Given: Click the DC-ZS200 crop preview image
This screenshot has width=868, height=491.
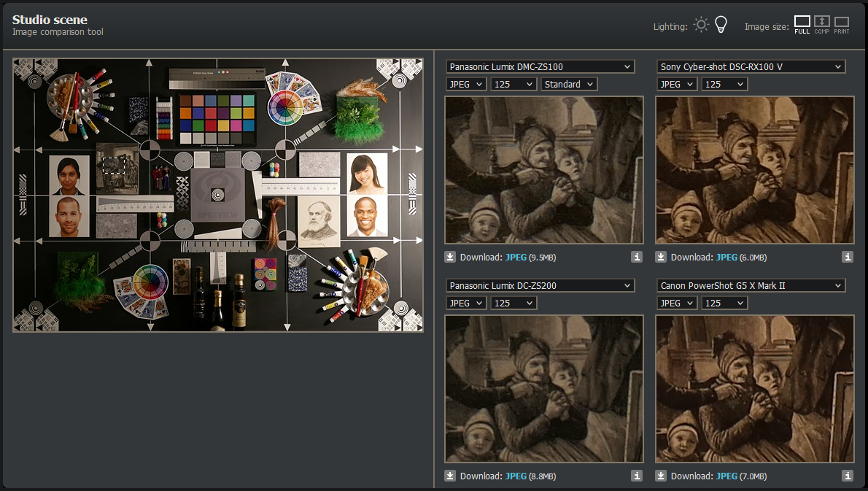Looking at the screenshot, I should coord(544,389).
